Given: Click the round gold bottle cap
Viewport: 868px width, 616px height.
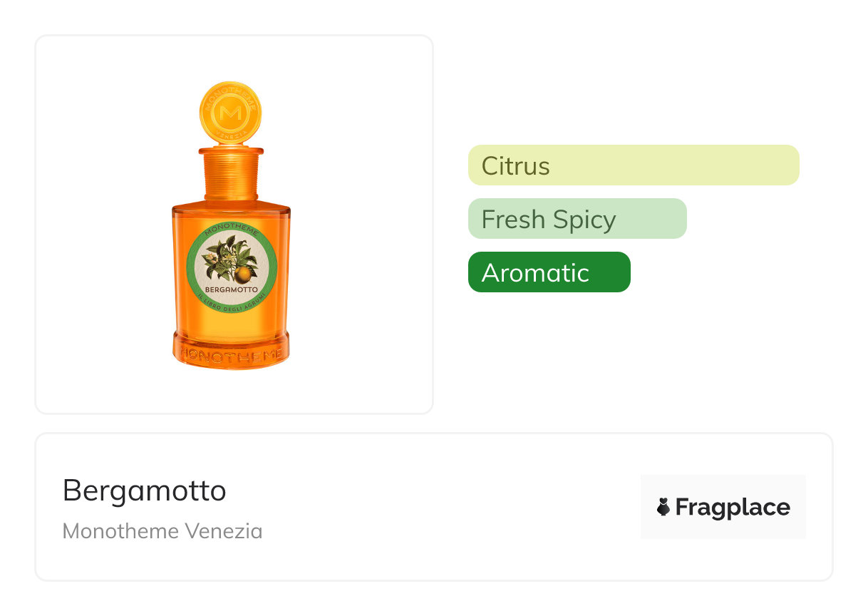Looking at the screenshot, I should [231, 111].
